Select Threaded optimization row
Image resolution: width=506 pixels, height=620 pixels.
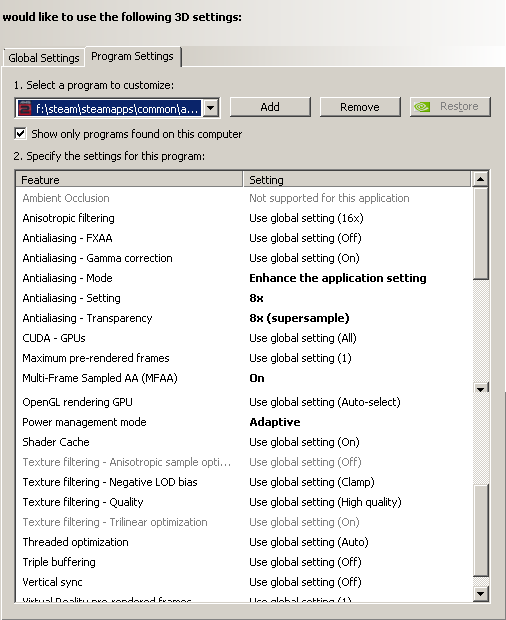click(x=244, y=542)
